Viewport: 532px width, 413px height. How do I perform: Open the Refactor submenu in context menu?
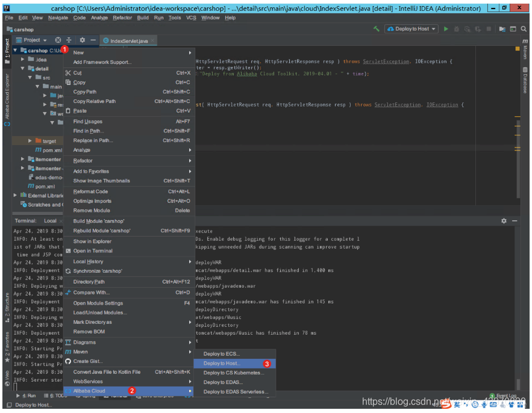coord(129,161)
